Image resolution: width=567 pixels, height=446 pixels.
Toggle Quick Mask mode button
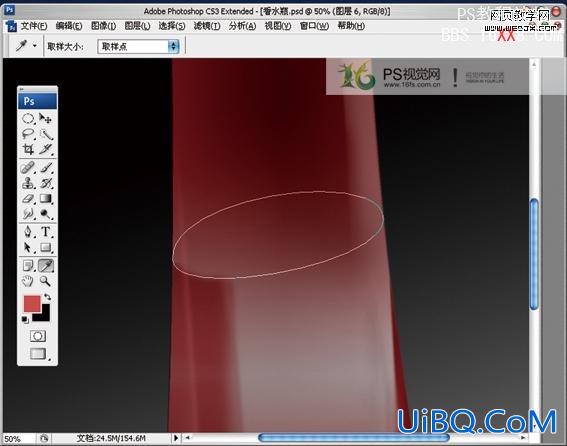point(38,336)
